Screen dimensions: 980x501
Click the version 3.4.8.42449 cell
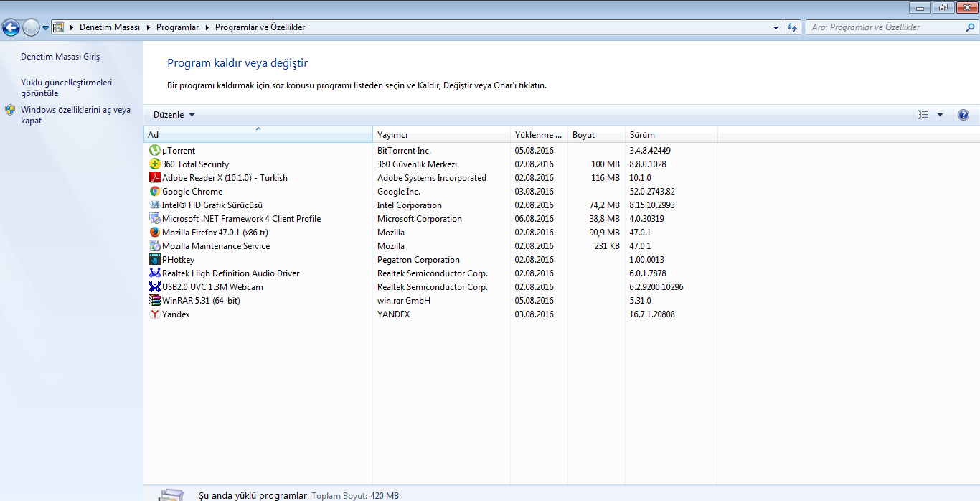650,151
